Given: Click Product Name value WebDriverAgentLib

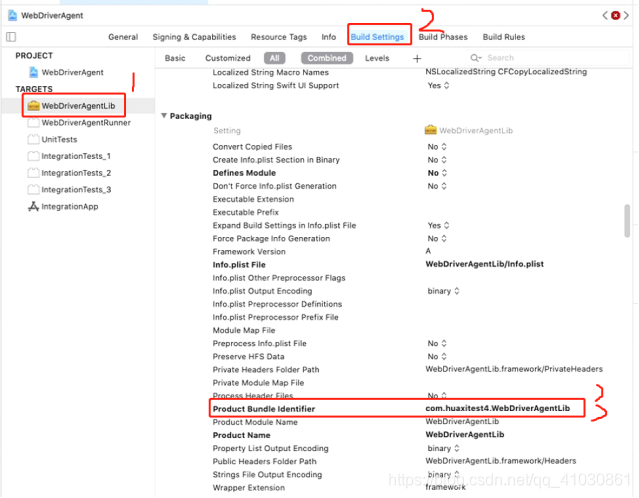Looking at the screenshot, I should point(465,435).
